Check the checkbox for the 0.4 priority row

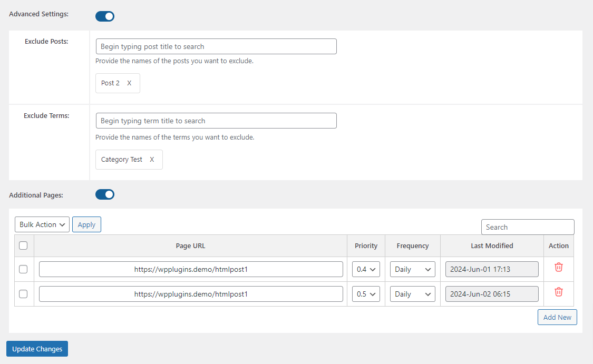pos(23,269)
